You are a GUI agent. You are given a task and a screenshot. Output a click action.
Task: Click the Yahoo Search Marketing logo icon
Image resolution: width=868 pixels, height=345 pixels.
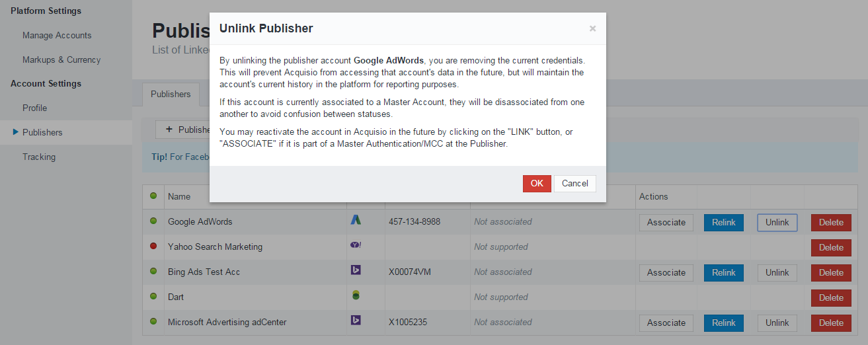tap(356, 245)
